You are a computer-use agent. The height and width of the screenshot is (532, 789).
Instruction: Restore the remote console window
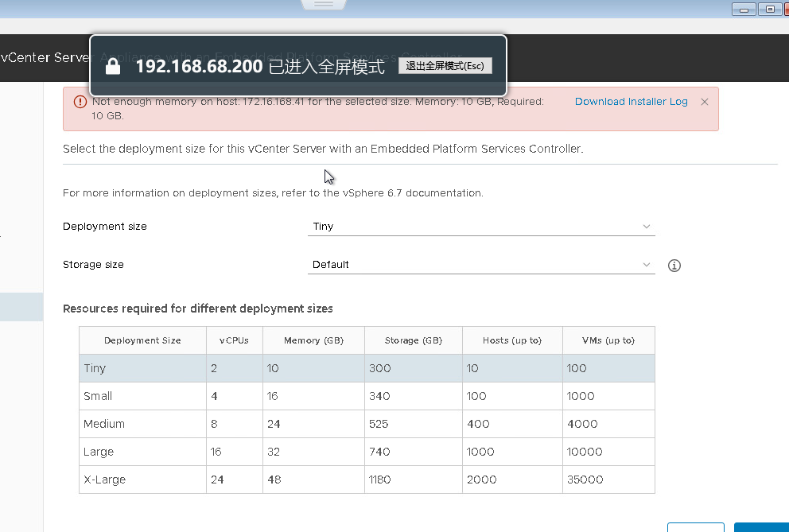[x=770, y=9]
